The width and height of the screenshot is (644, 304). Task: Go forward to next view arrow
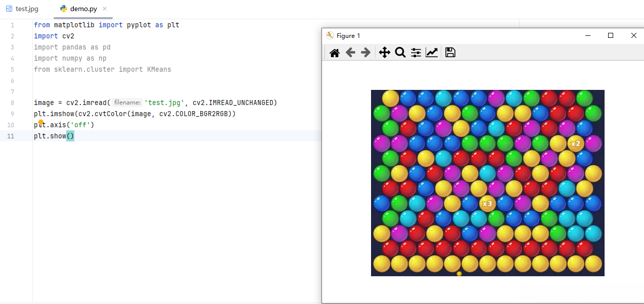pyautogui.click(x=366, y=53)
